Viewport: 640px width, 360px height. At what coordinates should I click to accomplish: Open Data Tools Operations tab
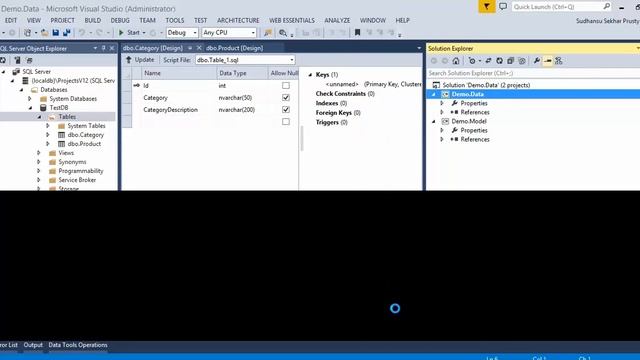click(x=78, y=345)
